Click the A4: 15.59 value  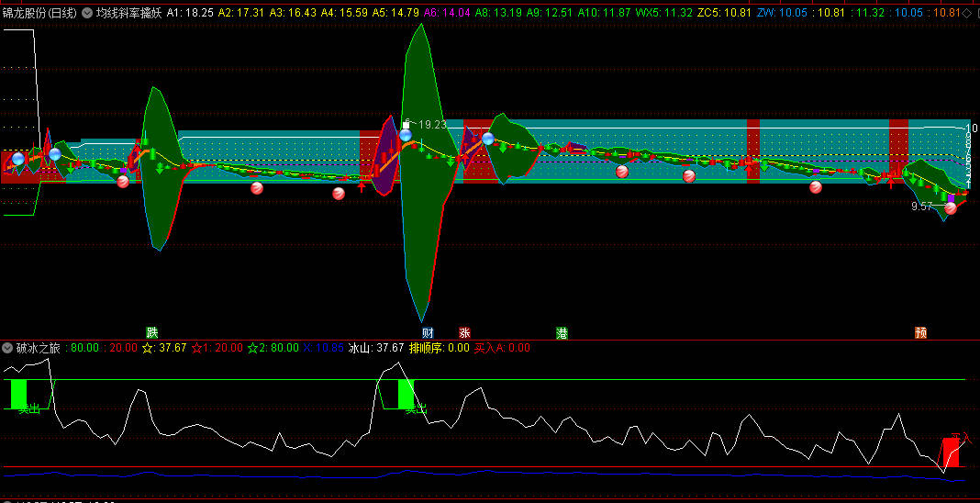(x=344, y=13)
